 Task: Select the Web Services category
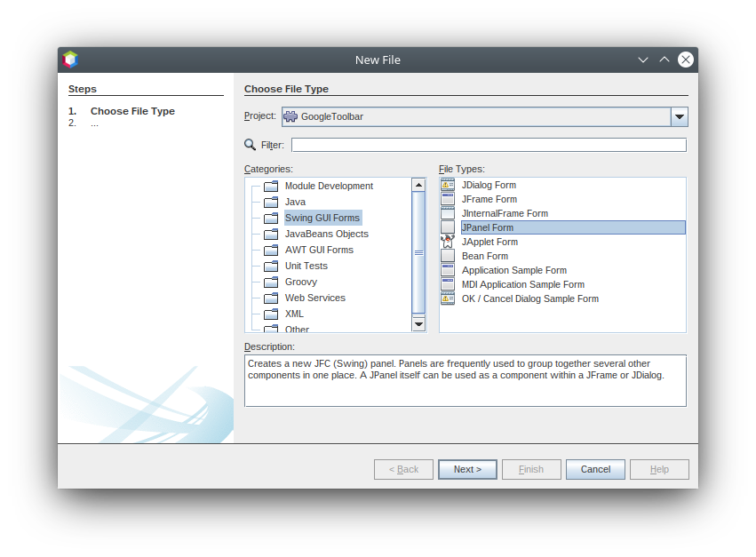(314, 298)
